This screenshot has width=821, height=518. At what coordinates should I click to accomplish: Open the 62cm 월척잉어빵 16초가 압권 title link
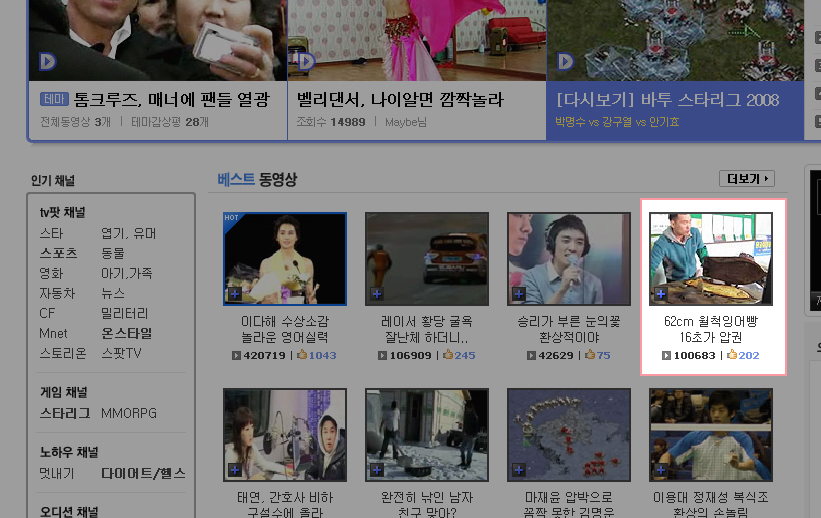coord(711,329)
